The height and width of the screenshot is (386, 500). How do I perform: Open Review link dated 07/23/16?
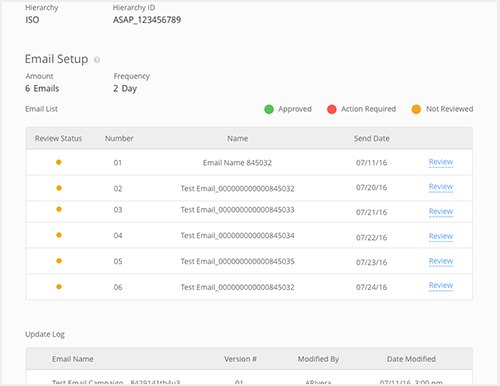coord(441,261)
